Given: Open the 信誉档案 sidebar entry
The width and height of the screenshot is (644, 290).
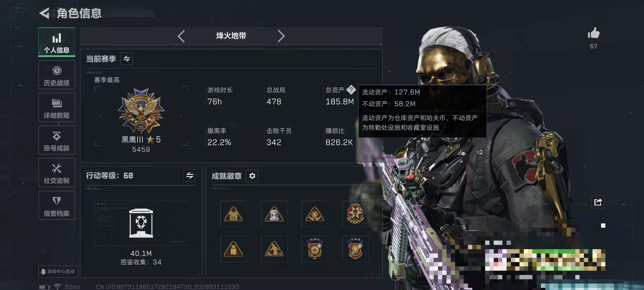Looking at the screenshot, I should click(57, 205).
